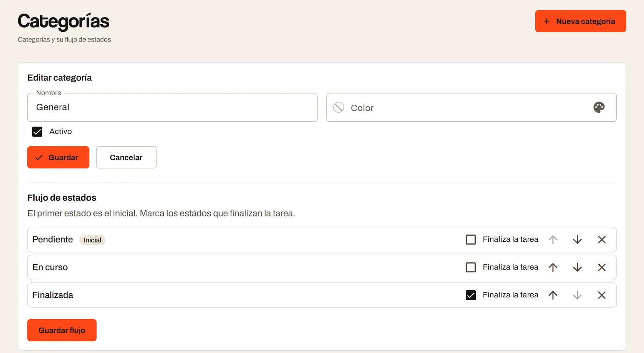Viewport: 644px width, 353px height.
Task: Check Finaliza la tarea for Pendiente
Action: 471,240
